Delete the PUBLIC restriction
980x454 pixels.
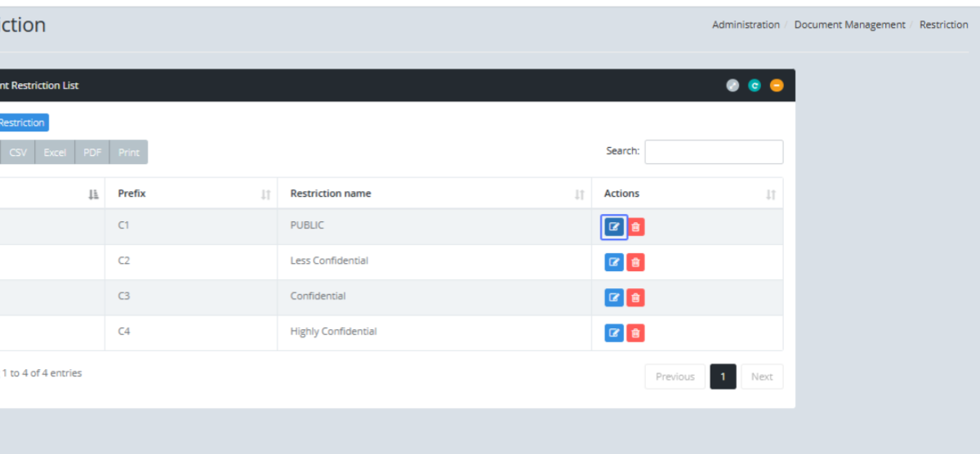[636, 227]
